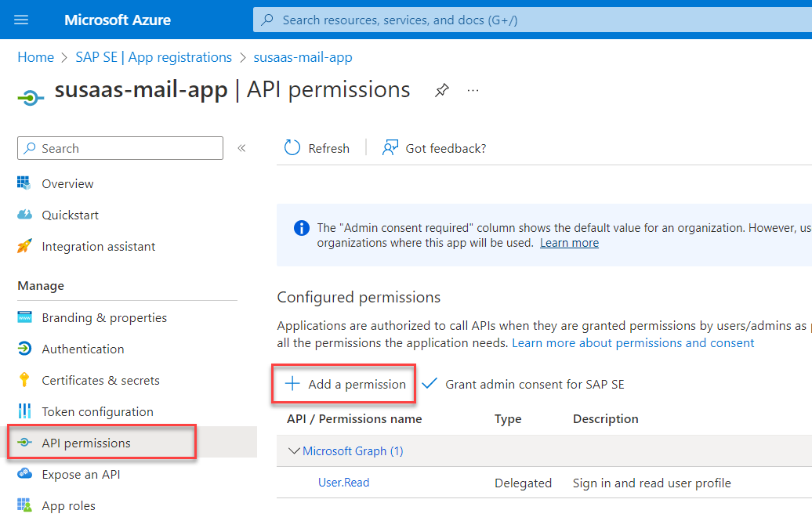Open Microsoft Graph (1) link
Screen dimensions: 812x521
coord(353,451)
